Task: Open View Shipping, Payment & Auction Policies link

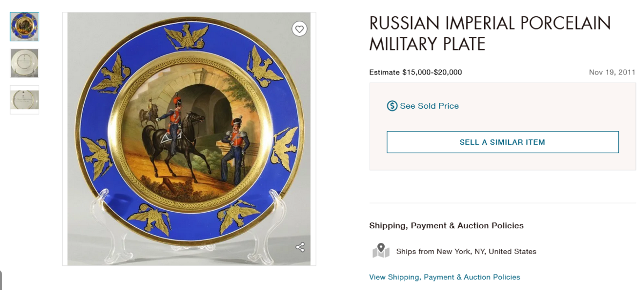Action: [444, 277]
